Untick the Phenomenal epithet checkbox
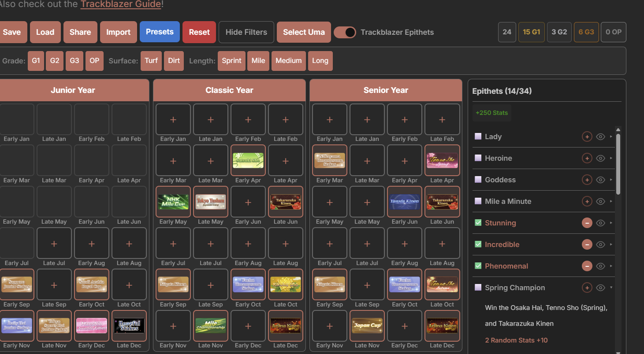 (478, 266)
